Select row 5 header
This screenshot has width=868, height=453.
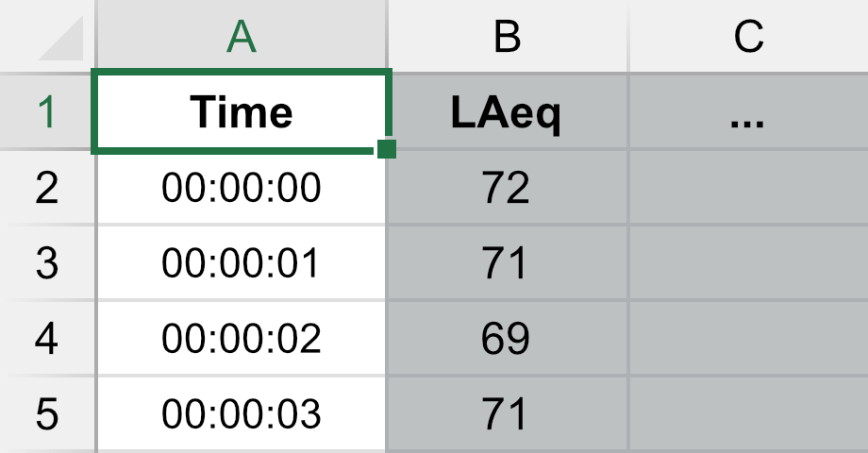[47, 413]
